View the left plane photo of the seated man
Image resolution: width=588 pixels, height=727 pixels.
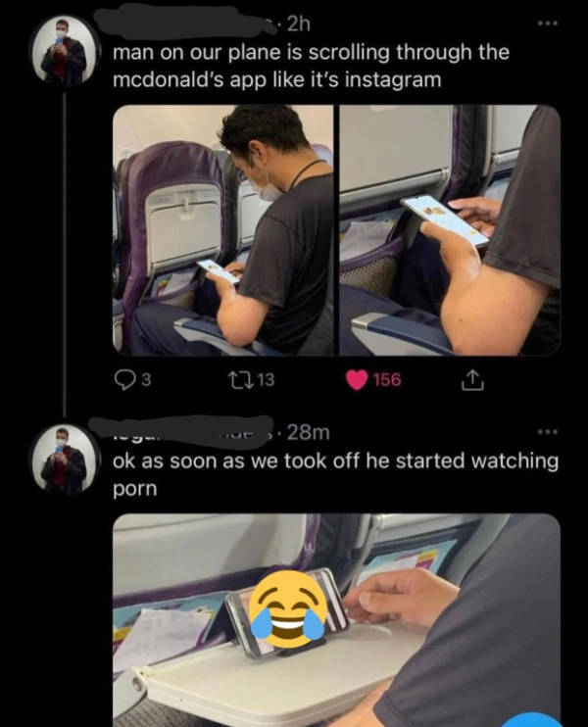[223, 230]
